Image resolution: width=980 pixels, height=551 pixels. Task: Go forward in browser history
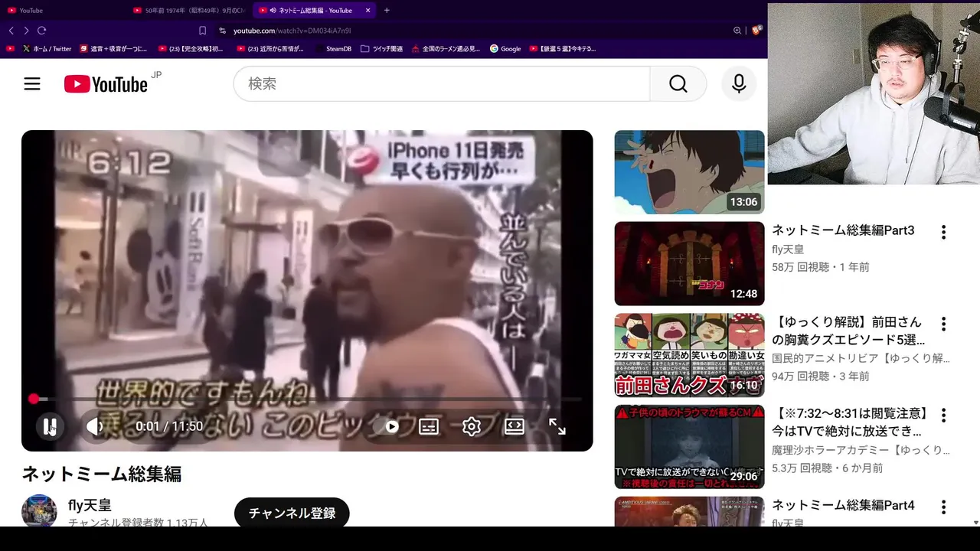[x=26, y=31]
